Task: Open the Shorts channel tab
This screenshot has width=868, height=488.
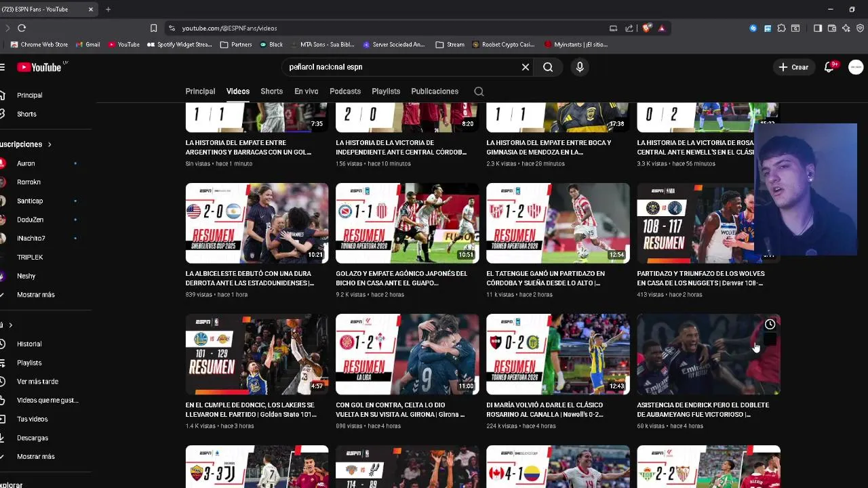Action: coord(271,91)
